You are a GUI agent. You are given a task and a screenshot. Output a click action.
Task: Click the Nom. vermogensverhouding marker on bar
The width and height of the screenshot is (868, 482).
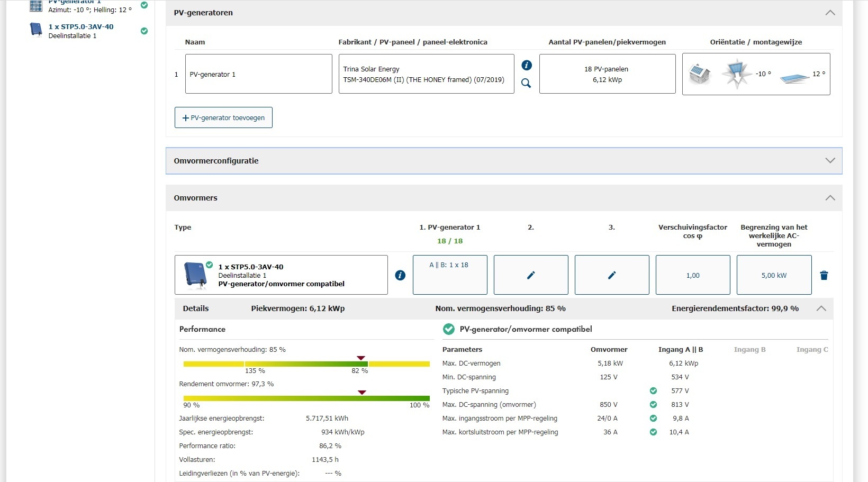click(361, 358)
